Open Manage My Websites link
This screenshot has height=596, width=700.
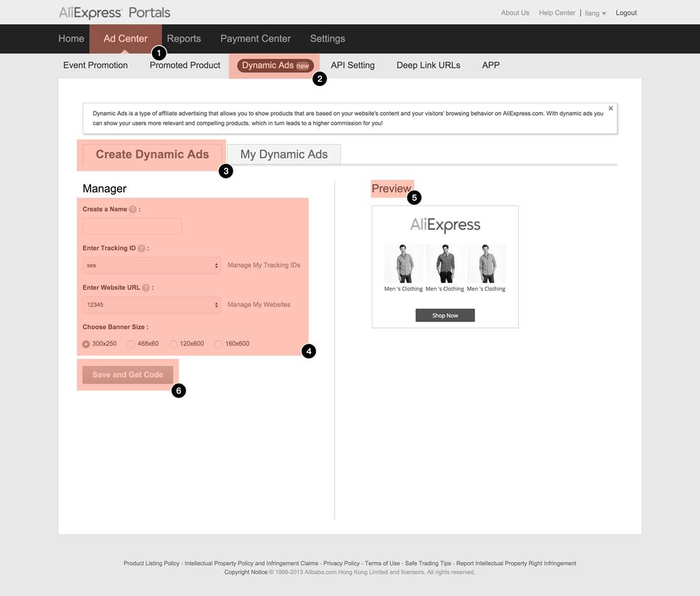pos(259,305)
